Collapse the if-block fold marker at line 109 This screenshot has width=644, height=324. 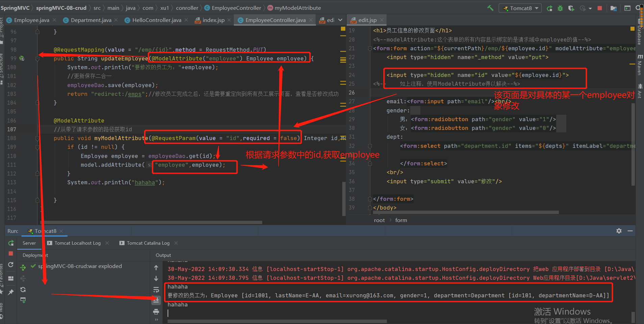coord(38,147)
